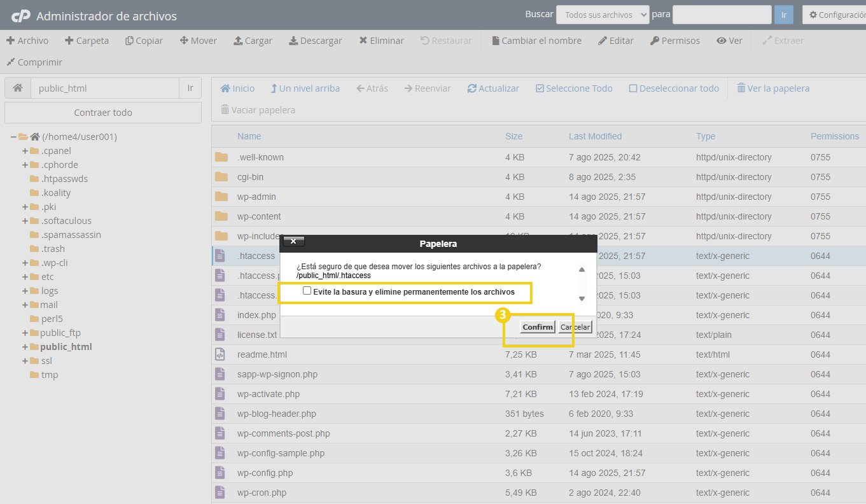Refresh the file list with Actualizar
This screenshot has width=866, height=504.
493,88
